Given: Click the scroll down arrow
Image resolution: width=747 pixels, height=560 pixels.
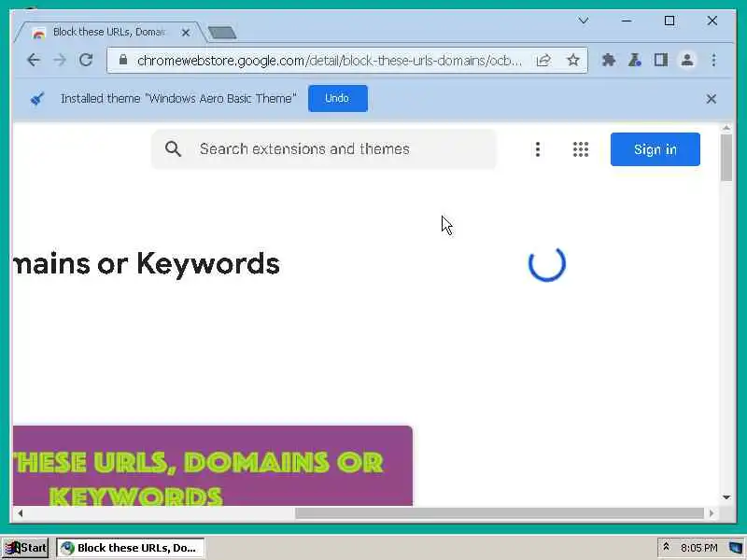Looking at the screenshot, I should [x=726, y=497].
